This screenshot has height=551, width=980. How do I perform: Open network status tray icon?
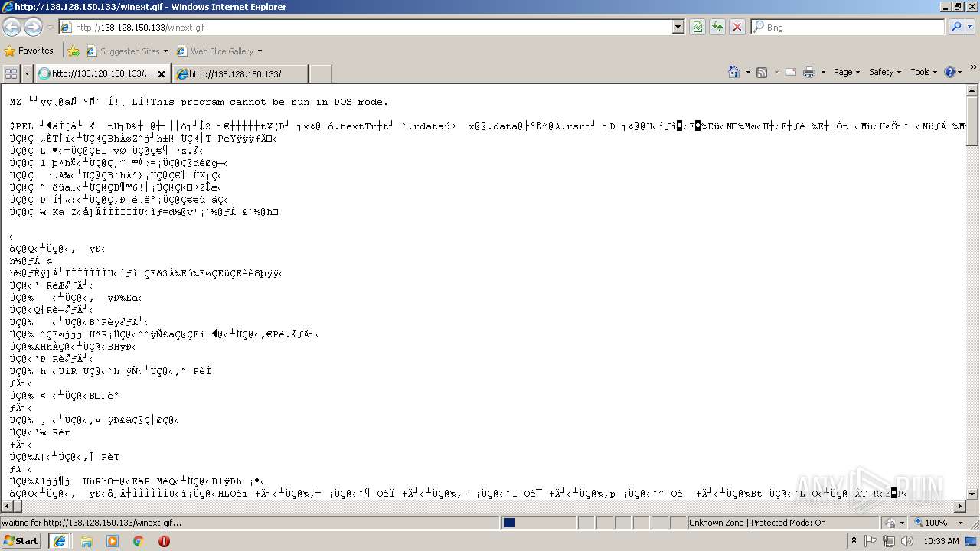pyautogui.click(x=889, y=541)
